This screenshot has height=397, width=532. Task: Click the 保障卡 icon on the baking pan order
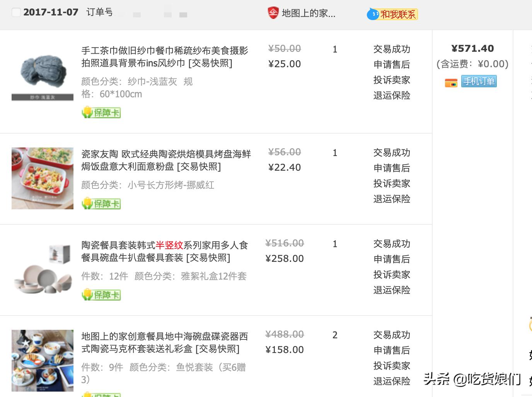pyautogui.click(x=101, y=204)
